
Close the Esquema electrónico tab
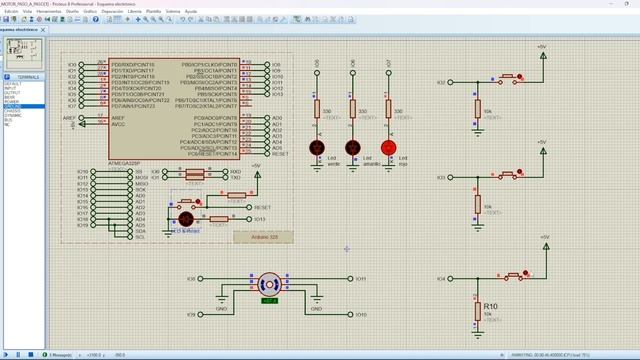pyautogui.click(x=43, y=30)
